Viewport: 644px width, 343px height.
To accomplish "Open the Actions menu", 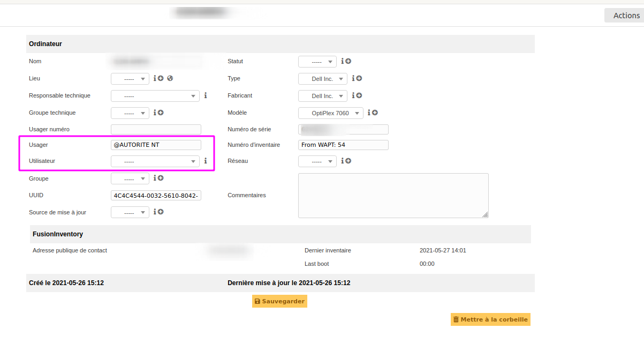I will click(625, 16).
